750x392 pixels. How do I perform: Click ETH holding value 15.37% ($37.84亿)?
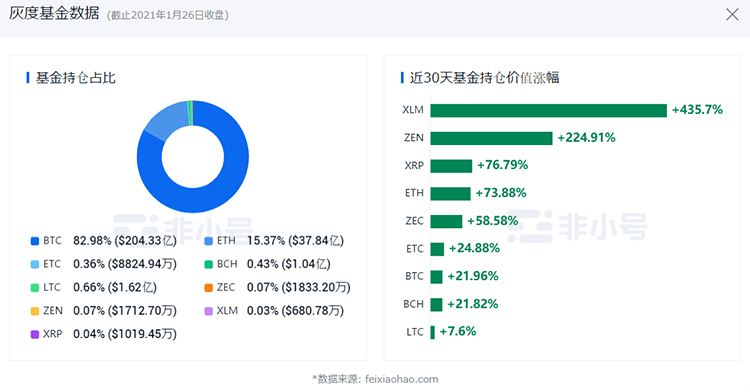(x=295, y=240)
